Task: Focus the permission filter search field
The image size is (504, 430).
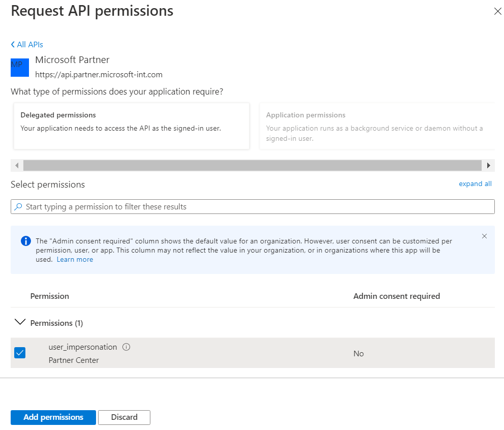Action: 253,206
